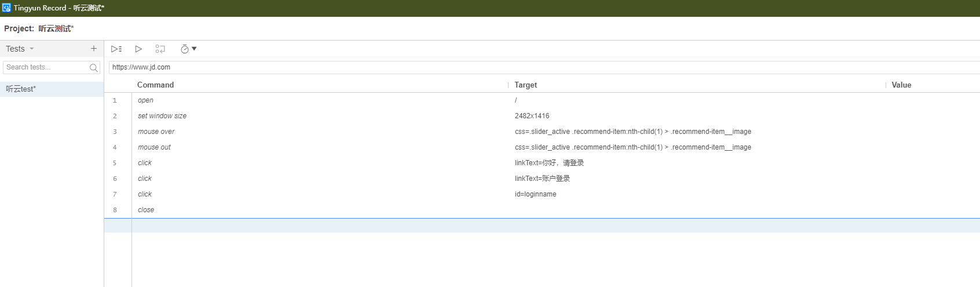Run the current test with play button
This screenshot has height=287, width=980.
(138, 49)
